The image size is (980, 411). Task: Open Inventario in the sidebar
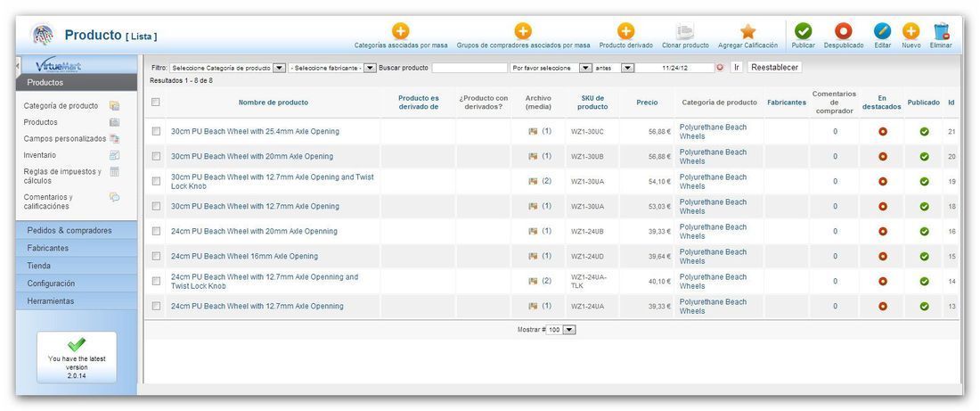tap(40, 154)
